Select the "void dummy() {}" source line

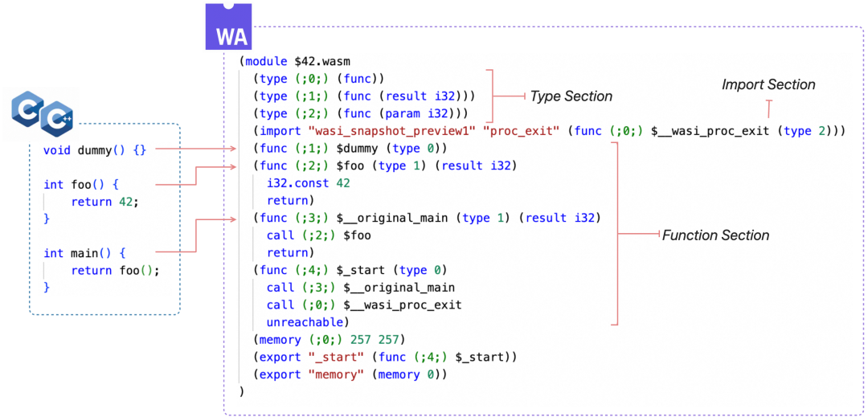click(x=95, y=149)
